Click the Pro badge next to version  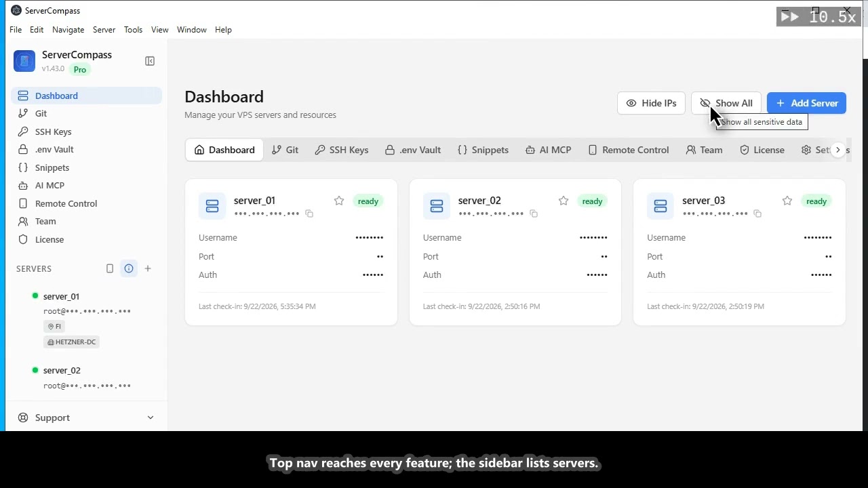tap(80, 69)
